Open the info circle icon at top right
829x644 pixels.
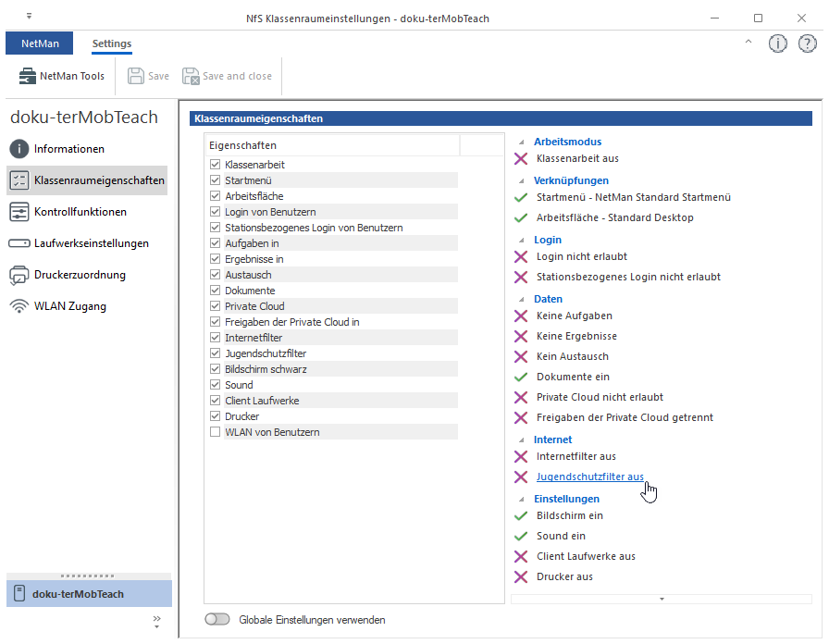tap(778, 43)
